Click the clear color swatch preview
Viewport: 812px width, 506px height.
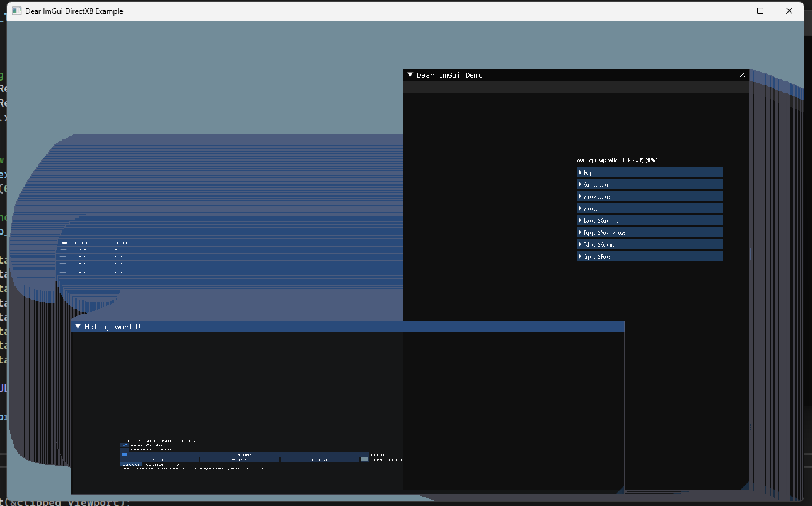coord(364,459)
